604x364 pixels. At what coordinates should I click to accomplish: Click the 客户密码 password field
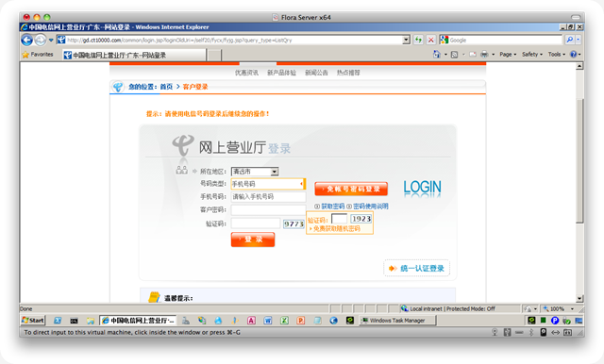[268, 210]
